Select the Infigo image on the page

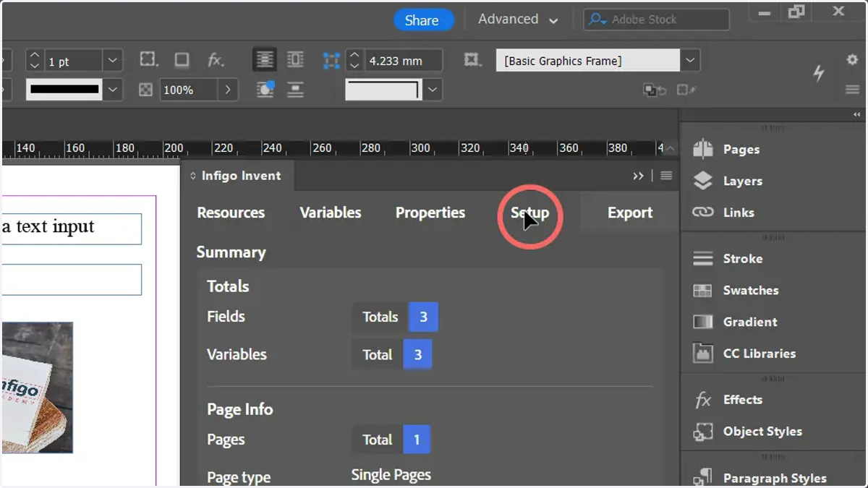point(36,388)
